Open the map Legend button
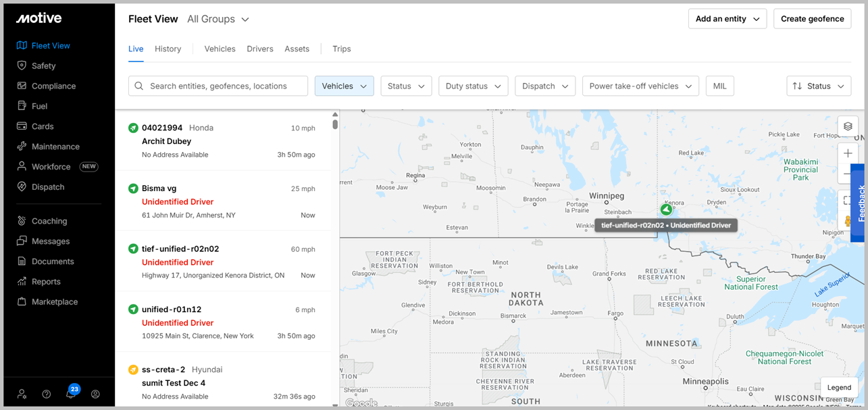The width and height of the screenshot is (868, 410). (x=840, y=387)
